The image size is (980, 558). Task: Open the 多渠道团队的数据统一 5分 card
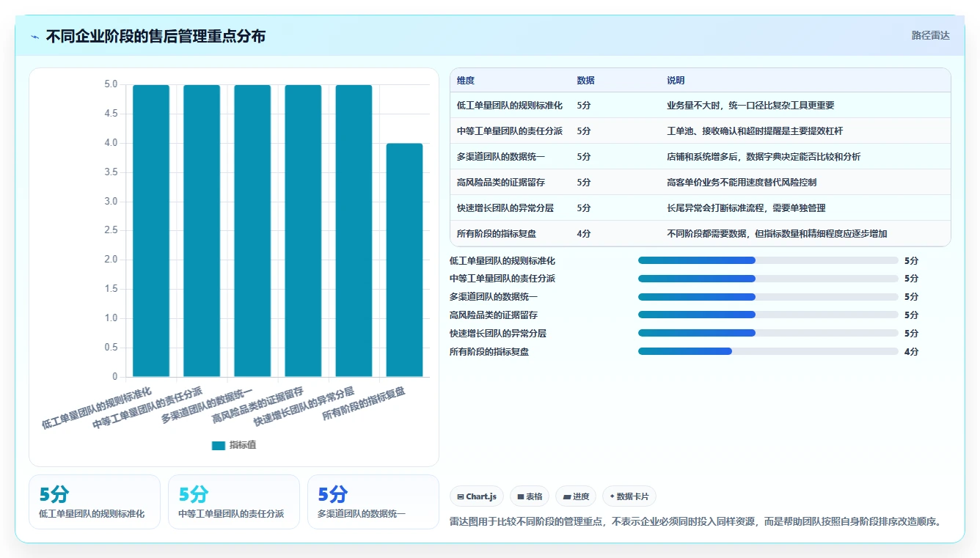coord(373,502)
